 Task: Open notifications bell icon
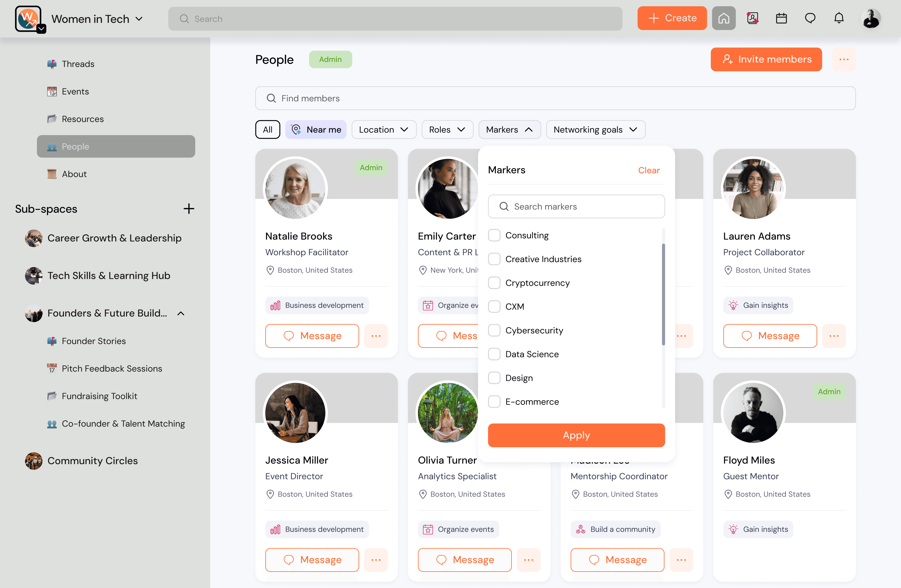[x=839, y=18]
